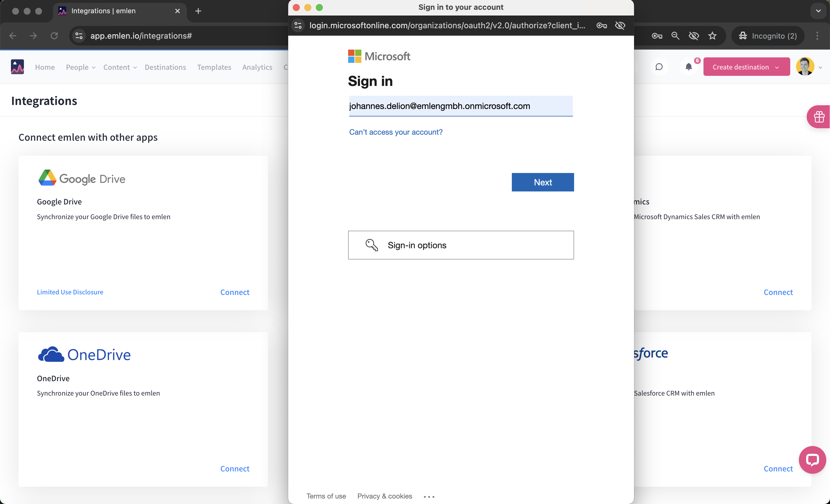830x504 pixels.
Task: Click the zoom magnifier icon in address bar
Action: [675, 36]
